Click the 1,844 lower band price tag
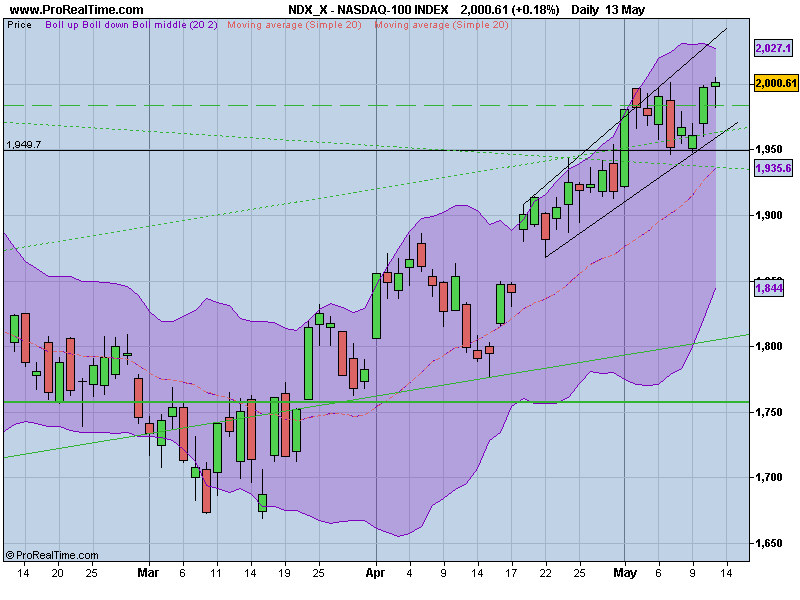The image size is (800, 600). click(769, 288)
